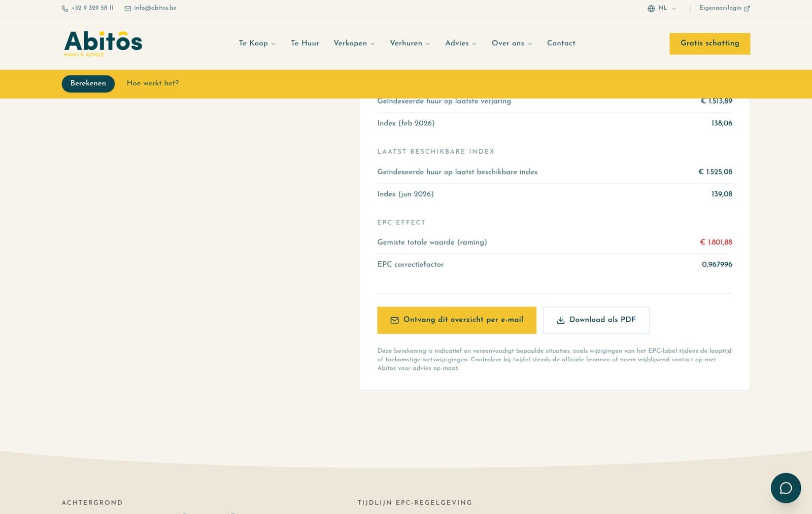This screenshot has height=514, width=812.
Task: Click the globe language icon
Action: click(x=651, y=9)
